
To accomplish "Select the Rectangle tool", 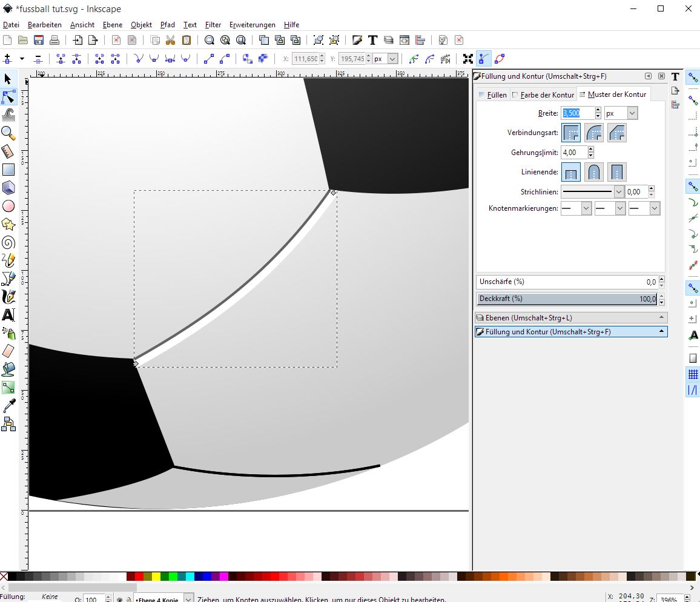I will click(8, 170).
